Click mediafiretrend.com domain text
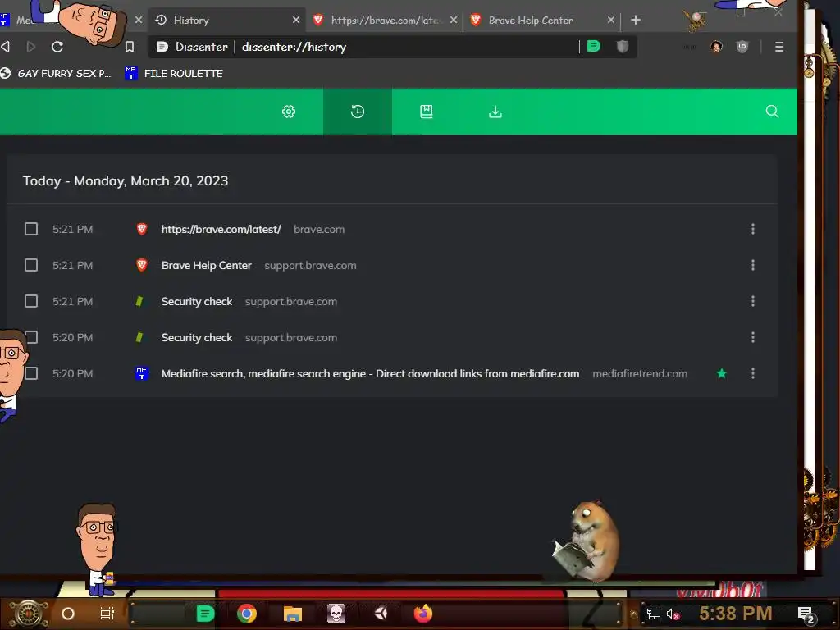 click(x=640, y=373)
